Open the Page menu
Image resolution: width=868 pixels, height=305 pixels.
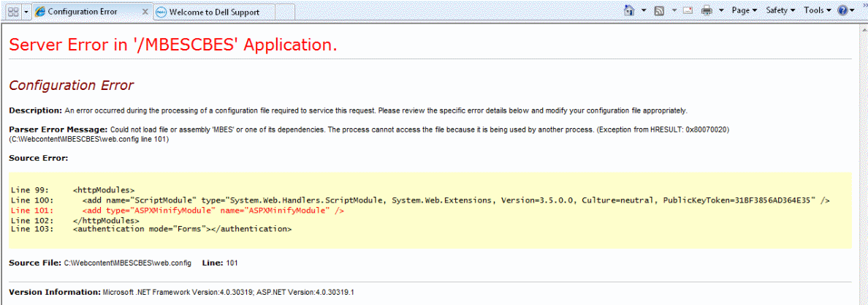pos(745,10)
